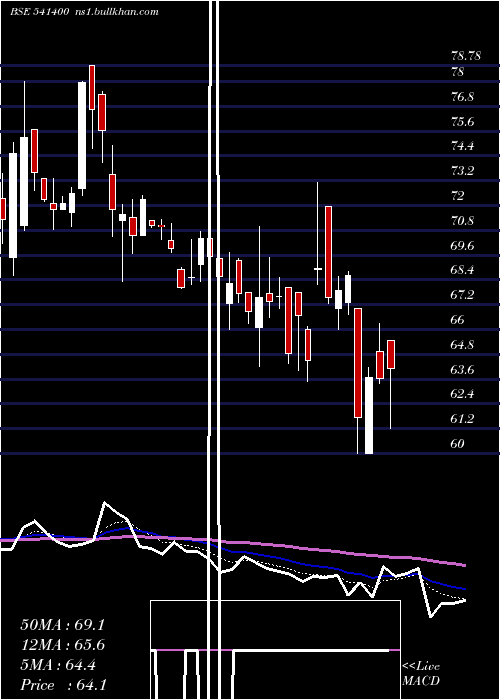Click the 70.8 axis price label
Viewport: 500px width, 700px height.
click(462, 221)
